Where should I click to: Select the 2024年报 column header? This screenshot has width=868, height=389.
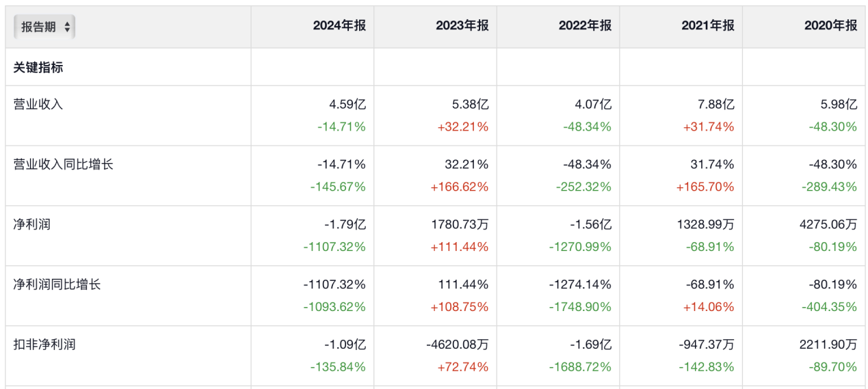pos(339,26)
